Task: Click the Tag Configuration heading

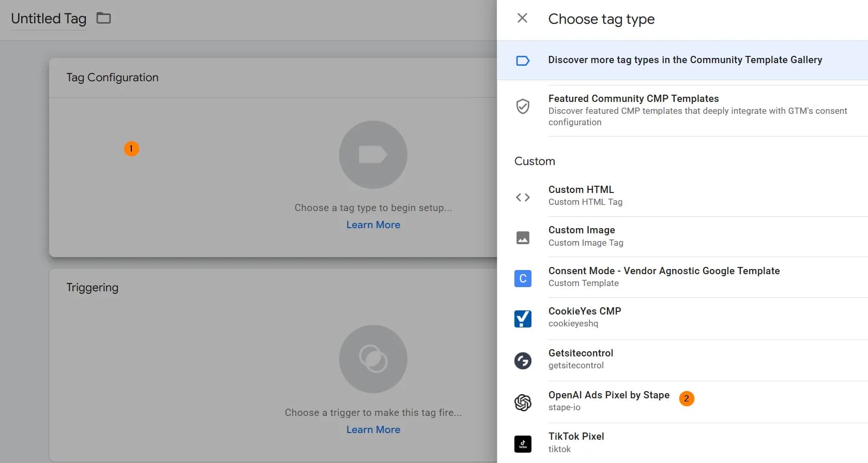Action: point(112,78)
